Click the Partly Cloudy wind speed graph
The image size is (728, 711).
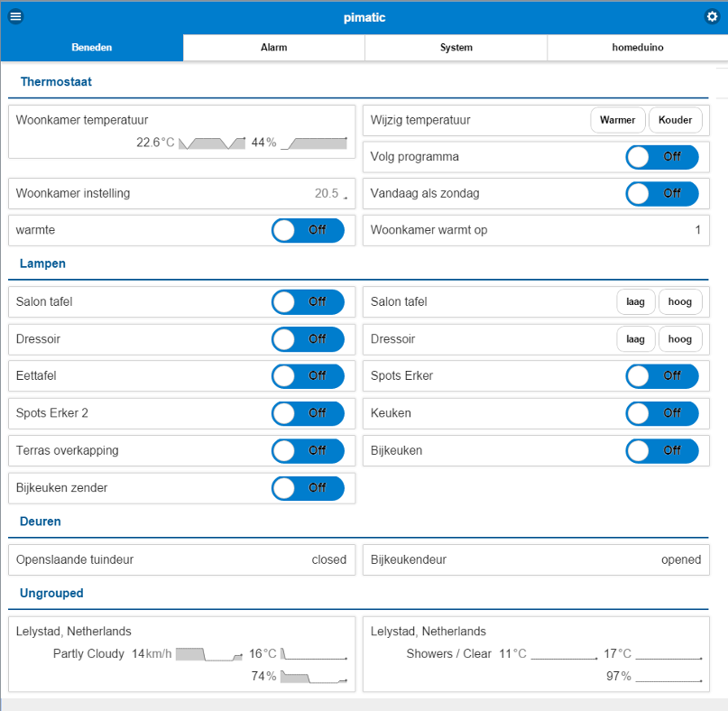[x=209, y=654]
